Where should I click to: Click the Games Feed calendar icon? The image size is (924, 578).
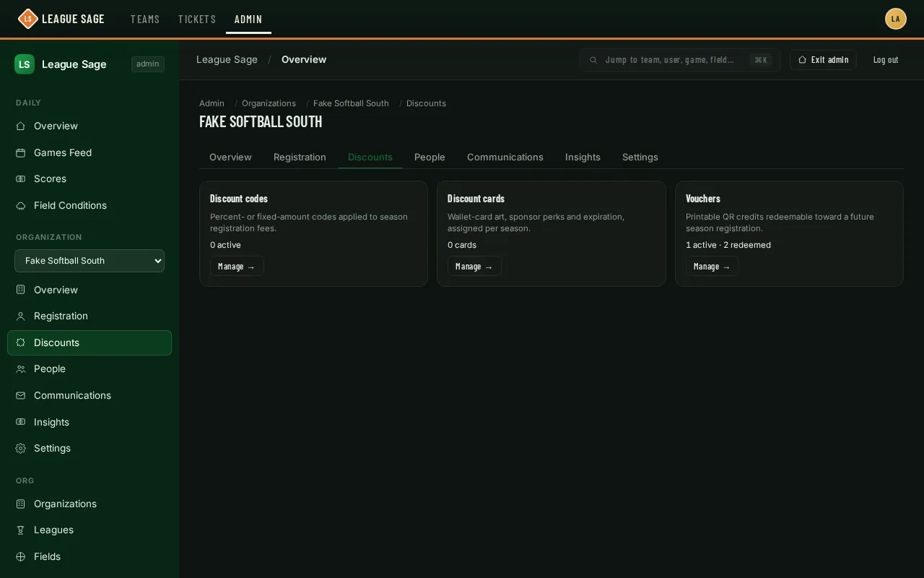pyautogui.click(x=21, y=153)
